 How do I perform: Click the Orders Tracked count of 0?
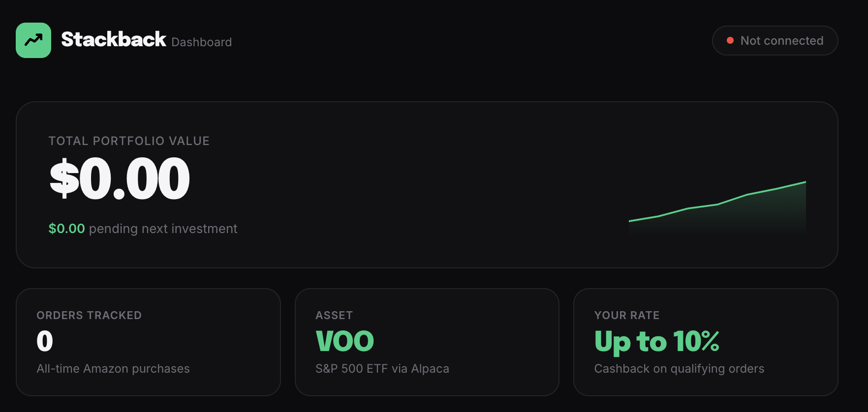point(45,341)
